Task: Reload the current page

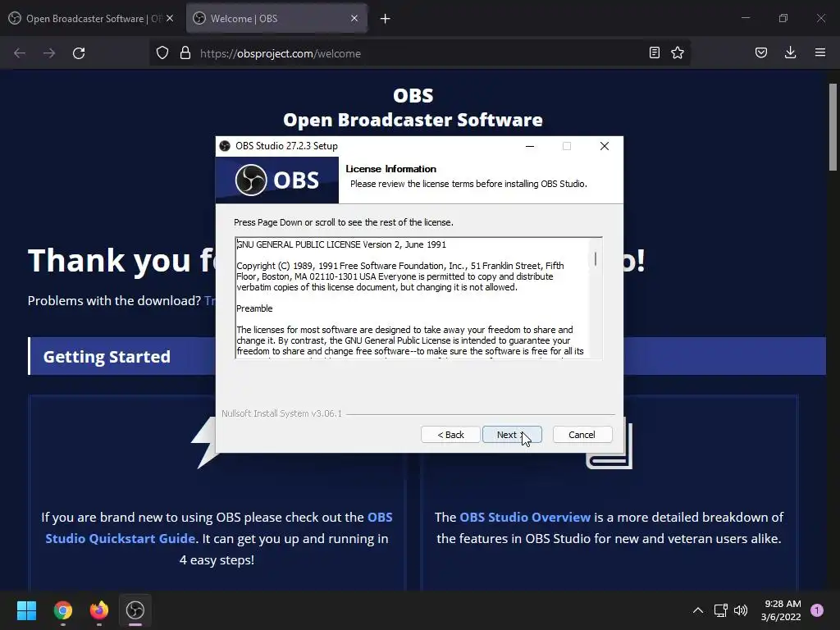Action: [x=79, y=53]
